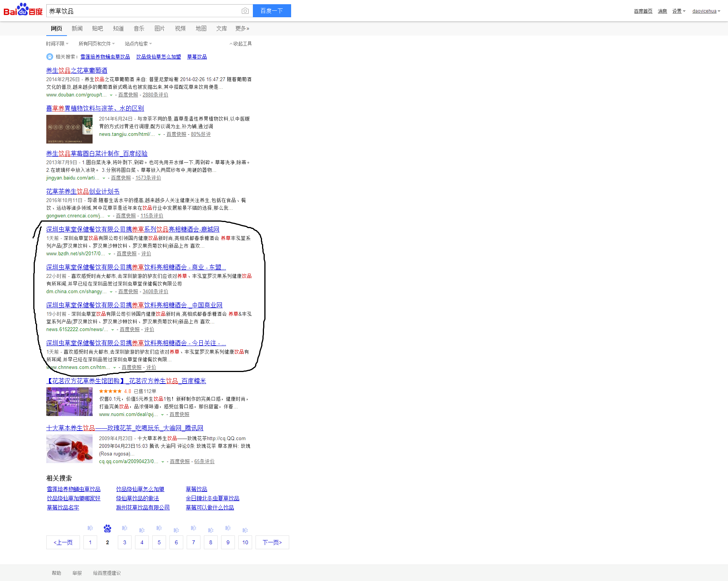Open result 养生饮品草莓圆白菜汁制作_百度经验
This screenshot has width=728, height=581.
point(97,153)
